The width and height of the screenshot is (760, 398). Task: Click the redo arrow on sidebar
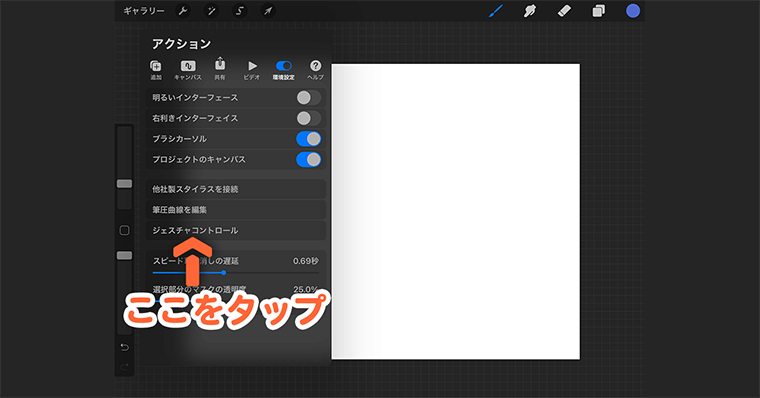[x=124, y=367]
